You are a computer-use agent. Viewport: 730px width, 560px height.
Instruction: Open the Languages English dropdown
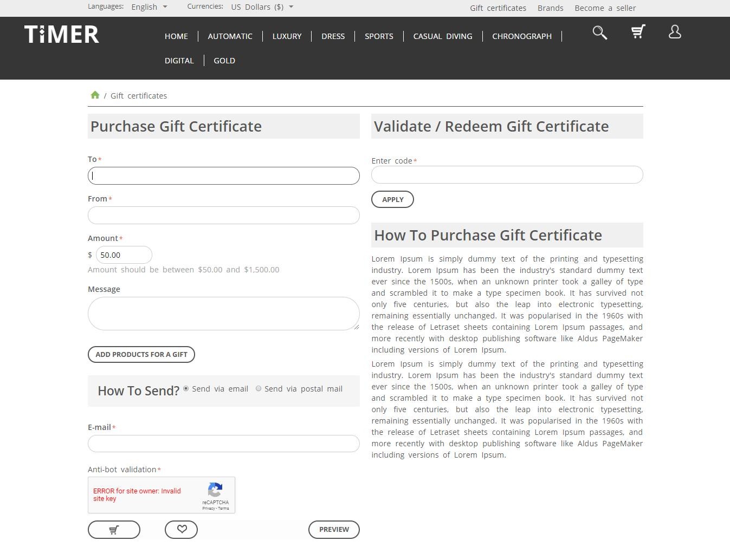click(150, 7)
